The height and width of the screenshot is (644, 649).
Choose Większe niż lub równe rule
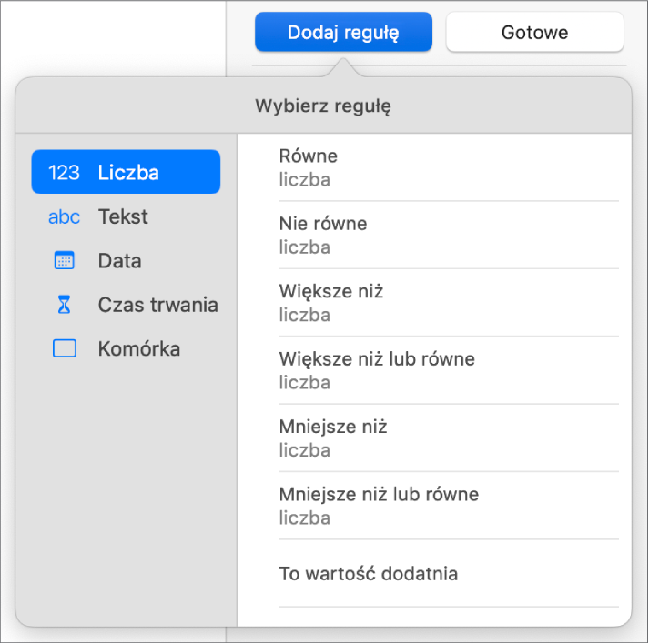pos(449,370)
